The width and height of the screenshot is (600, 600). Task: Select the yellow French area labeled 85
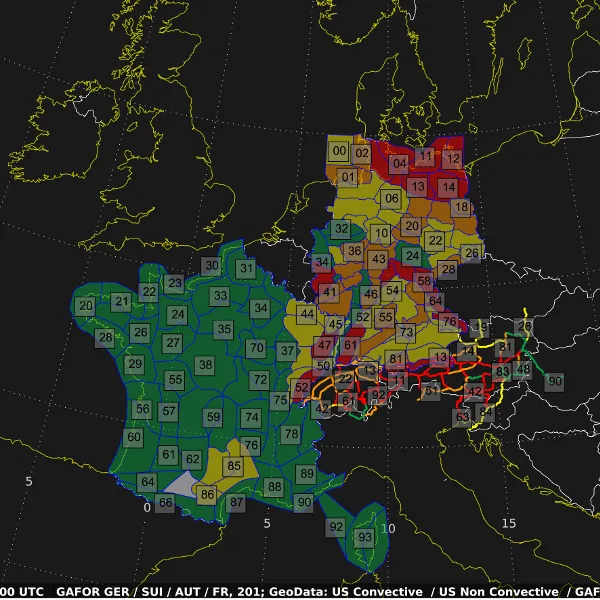233,466
